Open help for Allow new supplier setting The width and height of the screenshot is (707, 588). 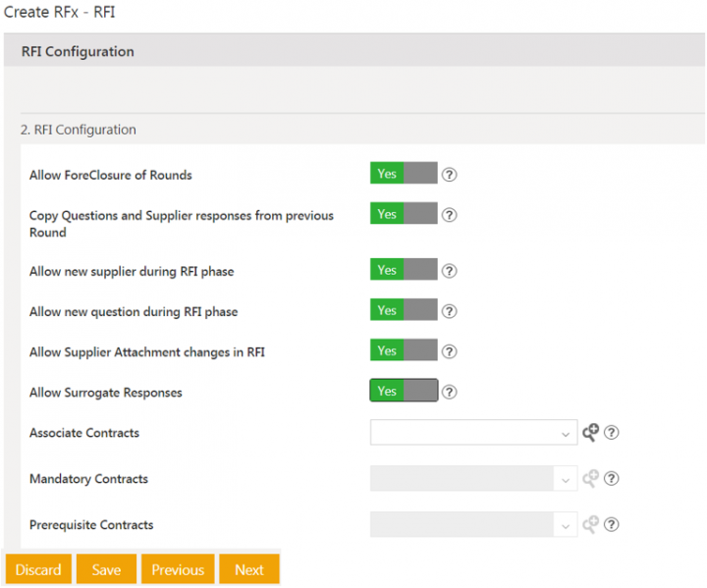click(450, 271)
